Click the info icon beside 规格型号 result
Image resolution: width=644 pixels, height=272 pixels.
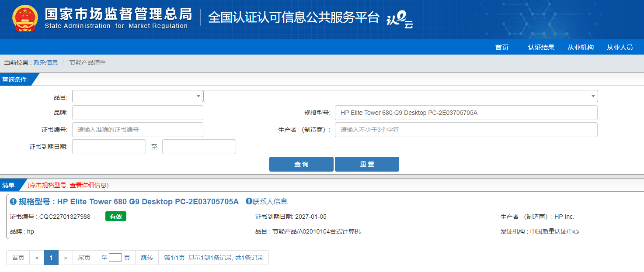(13, 202)
